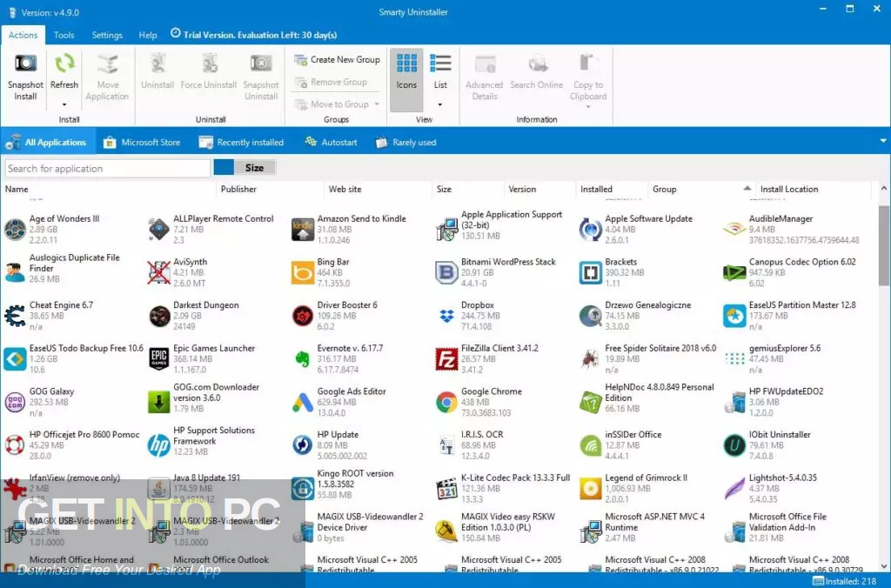This screenshot has height=588, width=891.
Task: Show the Recently installed category
Action: (242, 142)
